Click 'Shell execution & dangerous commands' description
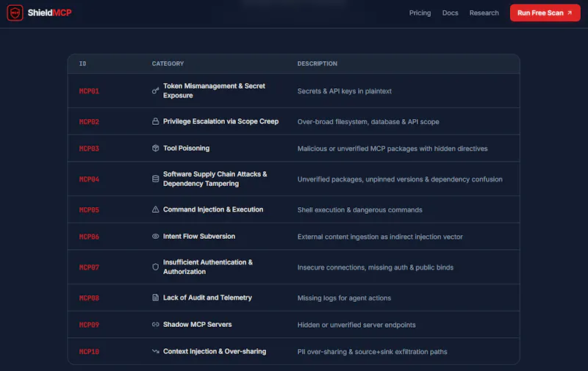 pos(359,210)
